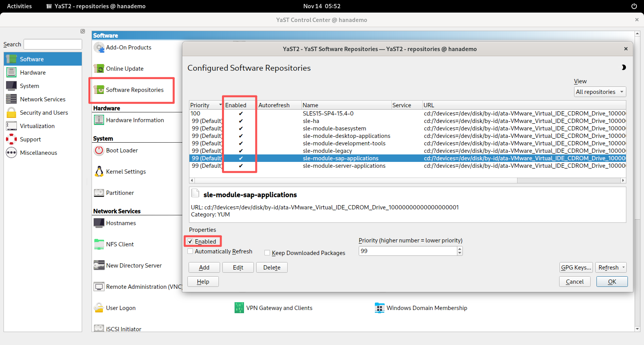This screenshot has height=345, width=644.
Task: Toggle enabled checkmark for sle-module-desktop-applications row
Action: (x=241, y=136)
